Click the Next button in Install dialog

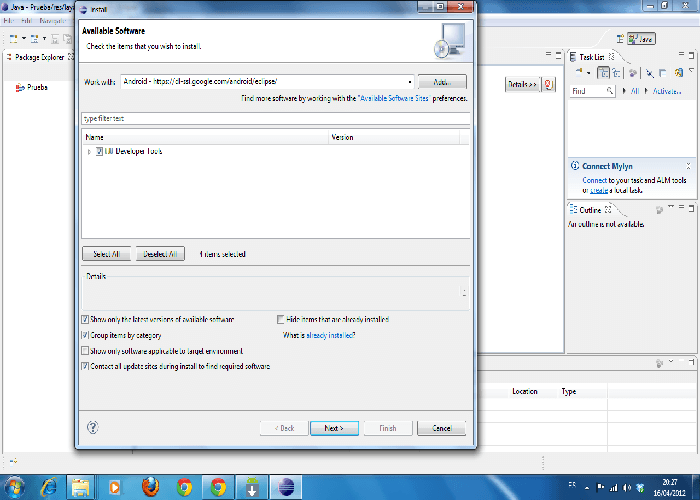click(x=334, y=428)
